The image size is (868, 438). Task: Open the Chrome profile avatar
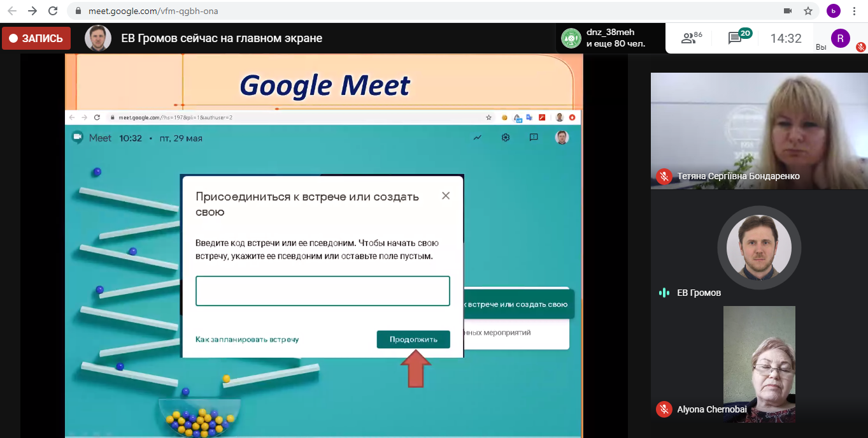coord(834,11)
